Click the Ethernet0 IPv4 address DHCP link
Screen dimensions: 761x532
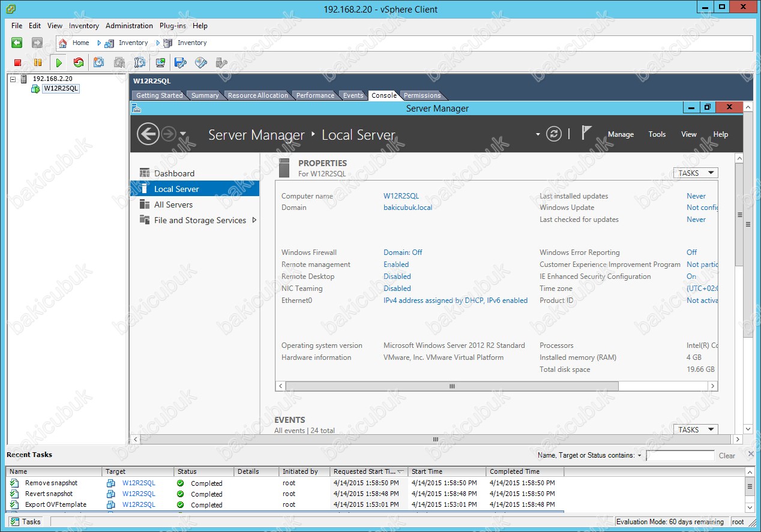456,300
